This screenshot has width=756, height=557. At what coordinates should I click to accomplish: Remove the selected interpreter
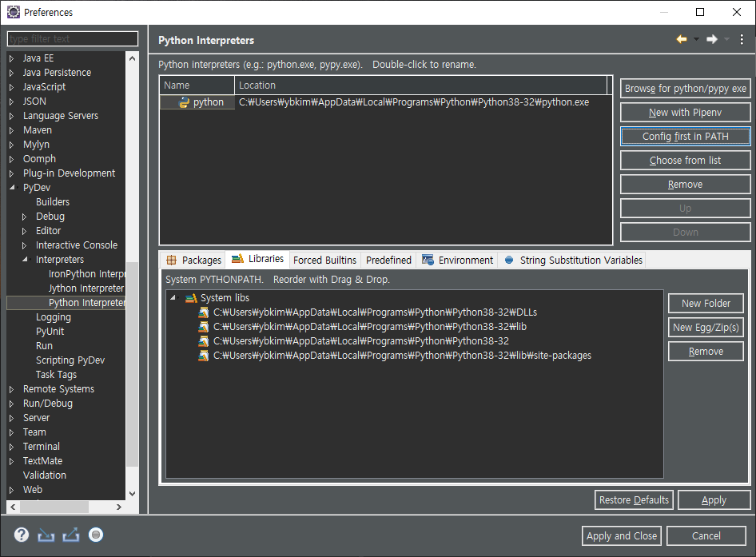(685, 185)
